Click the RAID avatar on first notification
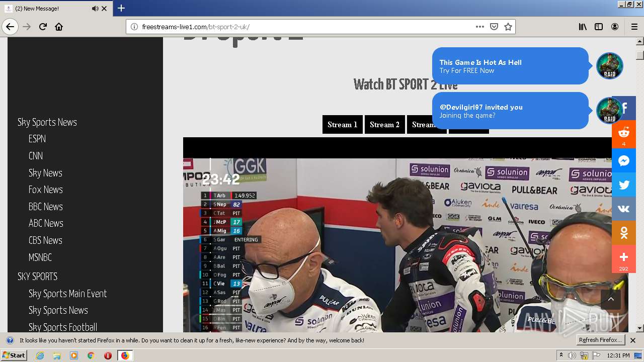Screen dimensions: 644x362 pos(610,66)
